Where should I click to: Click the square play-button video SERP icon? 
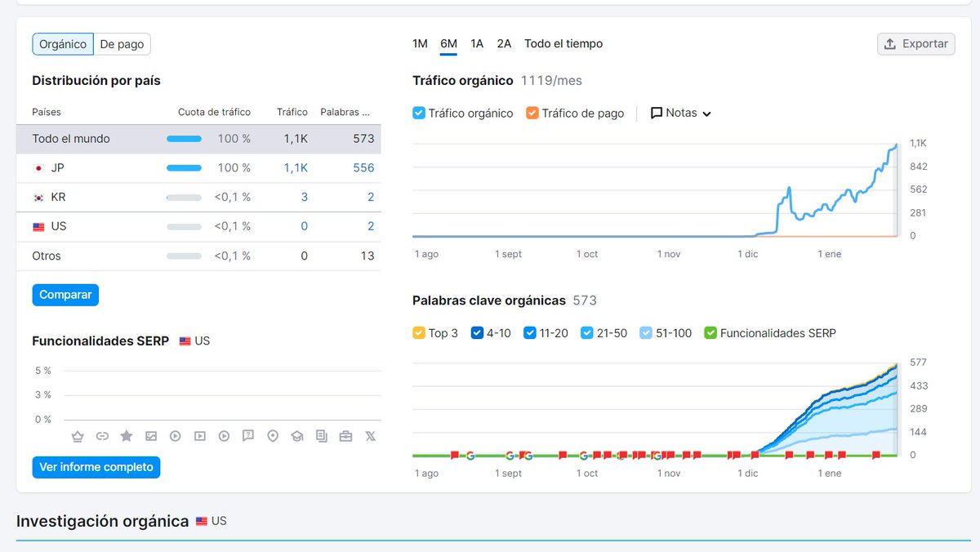[199, 436]
